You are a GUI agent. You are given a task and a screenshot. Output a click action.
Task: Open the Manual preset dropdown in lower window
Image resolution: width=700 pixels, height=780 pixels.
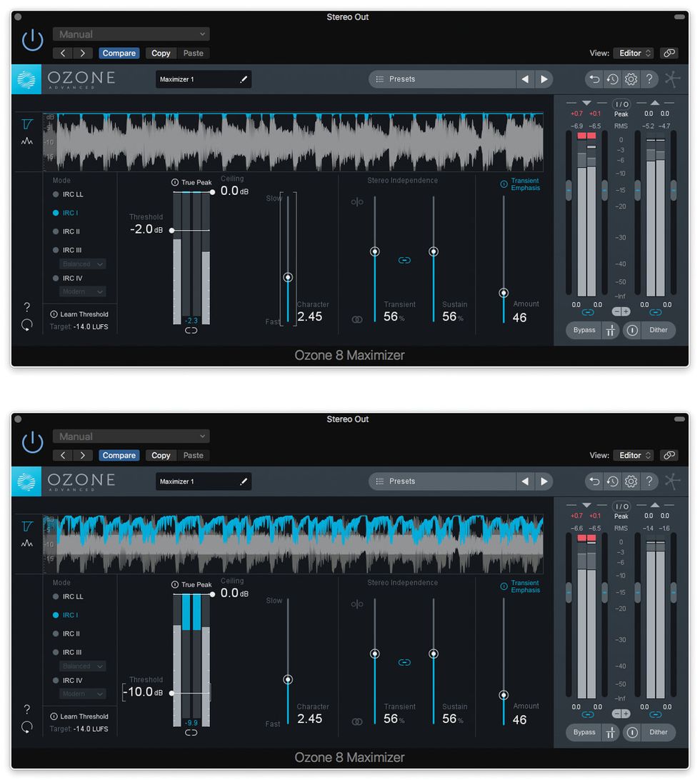point(131,436)
